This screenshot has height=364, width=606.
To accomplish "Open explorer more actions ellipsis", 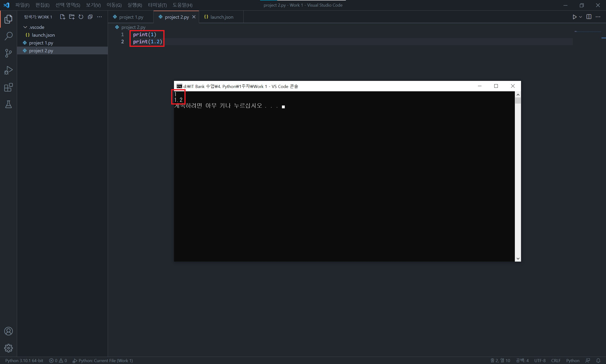I will [99, 17].
